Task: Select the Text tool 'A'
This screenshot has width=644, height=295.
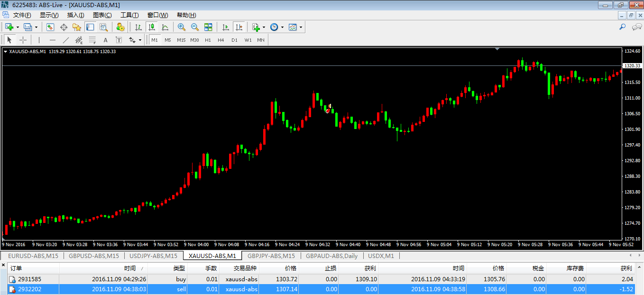Action: click(x=105, y=40)
